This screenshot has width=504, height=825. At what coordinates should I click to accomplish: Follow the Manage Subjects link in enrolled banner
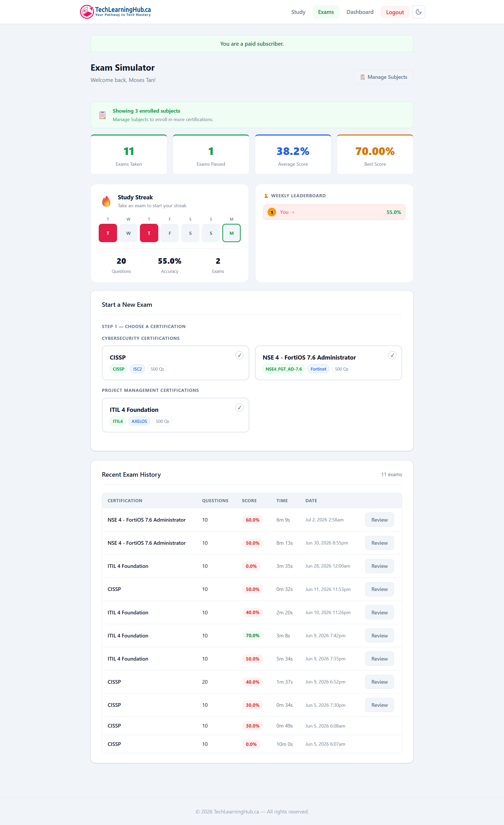[x=130, y=120]
